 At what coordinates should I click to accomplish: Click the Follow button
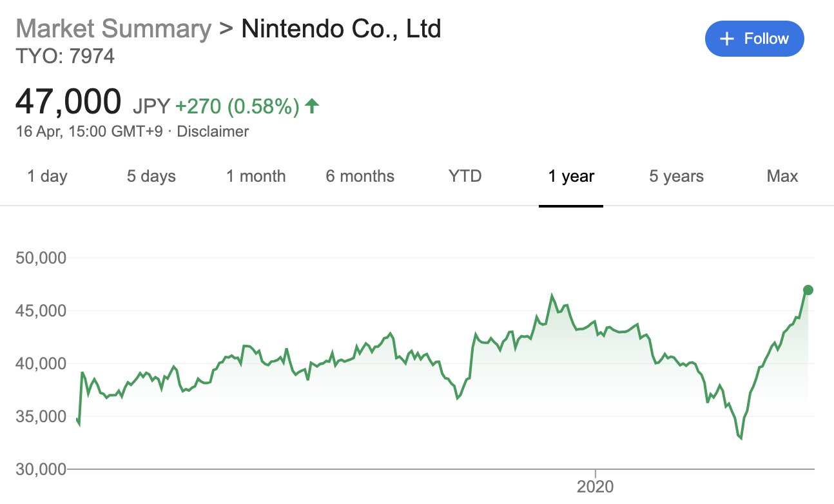tap(754, 39)
